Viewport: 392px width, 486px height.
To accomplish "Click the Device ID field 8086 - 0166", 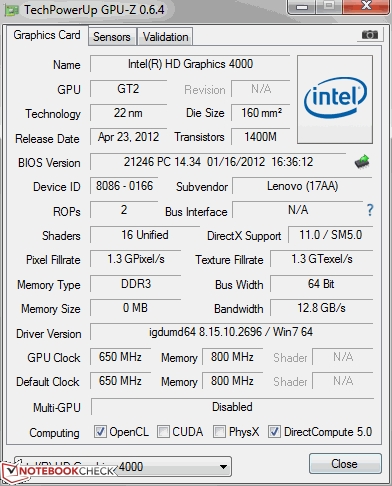I will [124, 186].
